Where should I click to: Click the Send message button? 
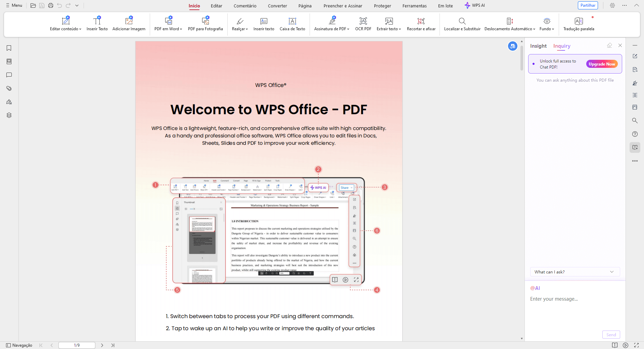(x=611, y=335)
